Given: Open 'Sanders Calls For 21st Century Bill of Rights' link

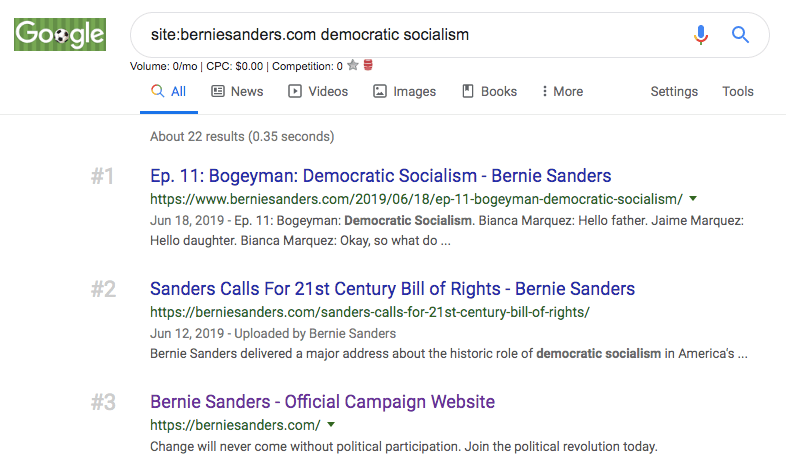Looking at the screenshot, I should (x=392, y=289).
